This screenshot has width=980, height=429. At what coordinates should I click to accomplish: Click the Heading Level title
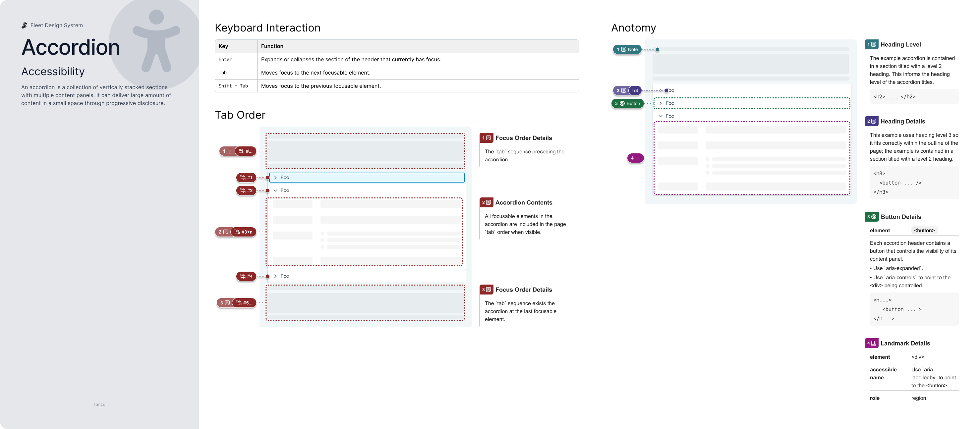900,44
